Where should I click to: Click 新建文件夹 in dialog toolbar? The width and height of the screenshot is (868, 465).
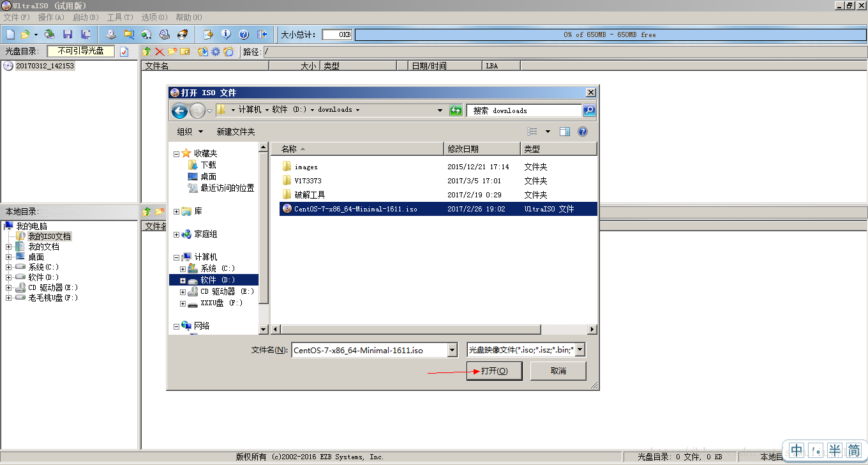tap(236, 132)
